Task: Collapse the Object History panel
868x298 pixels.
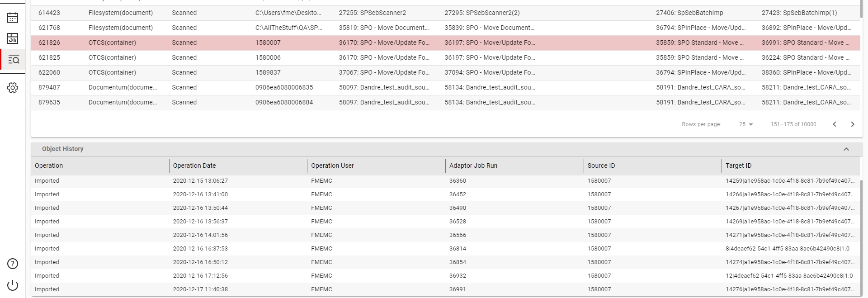Action: click(x=846, y=149)
